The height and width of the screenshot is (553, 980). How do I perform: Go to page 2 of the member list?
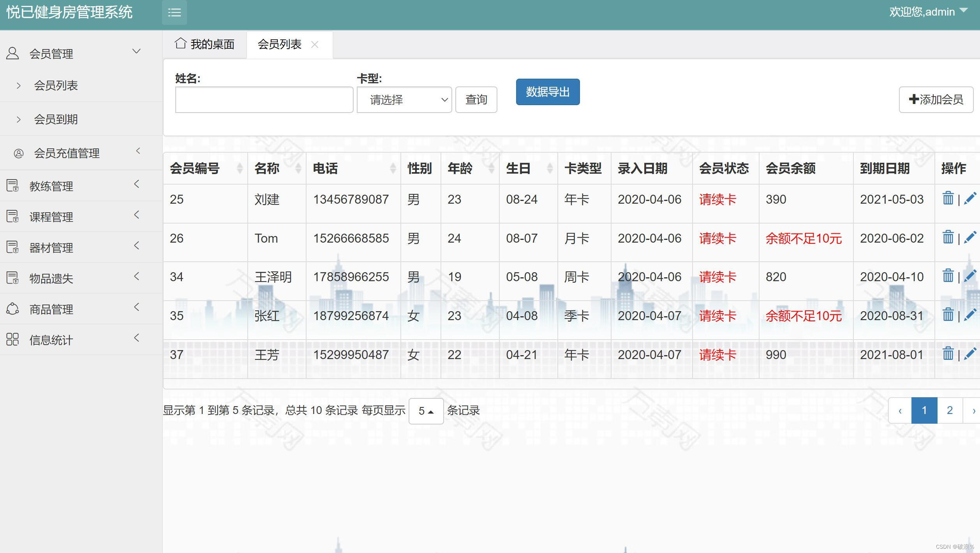(950, 410)
